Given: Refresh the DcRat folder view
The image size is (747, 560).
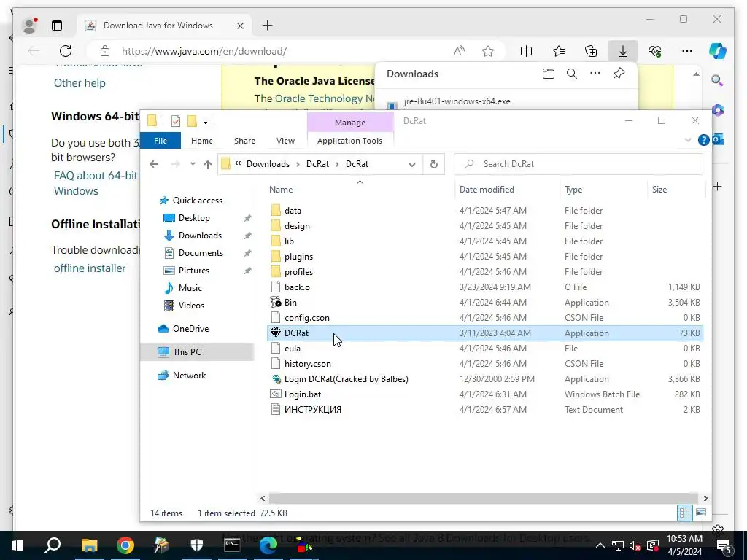Looking at the screenshot, I should (x=433, y=164).
